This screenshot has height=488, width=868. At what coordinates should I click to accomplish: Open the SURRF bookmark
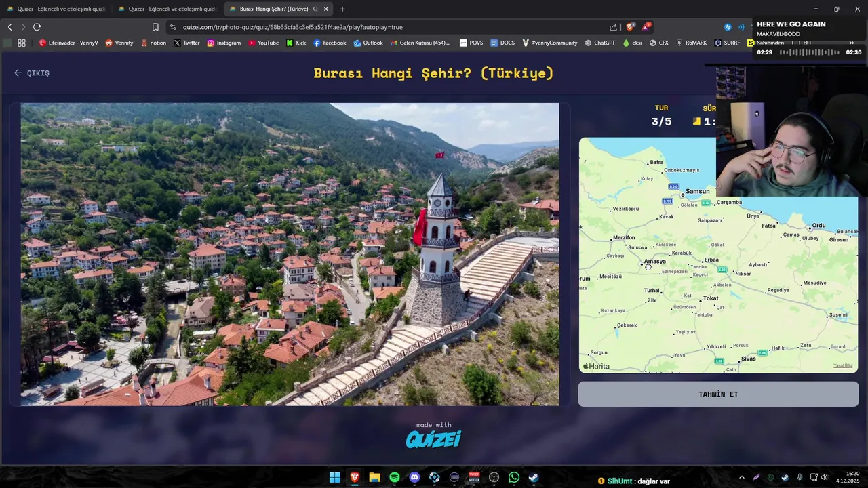pos(727,43)
